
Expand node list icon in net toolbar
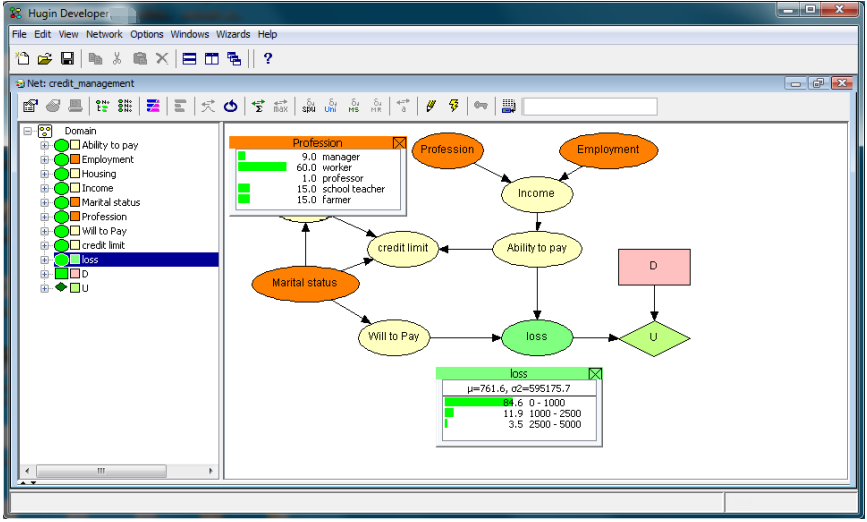click(x=102, y=105)
